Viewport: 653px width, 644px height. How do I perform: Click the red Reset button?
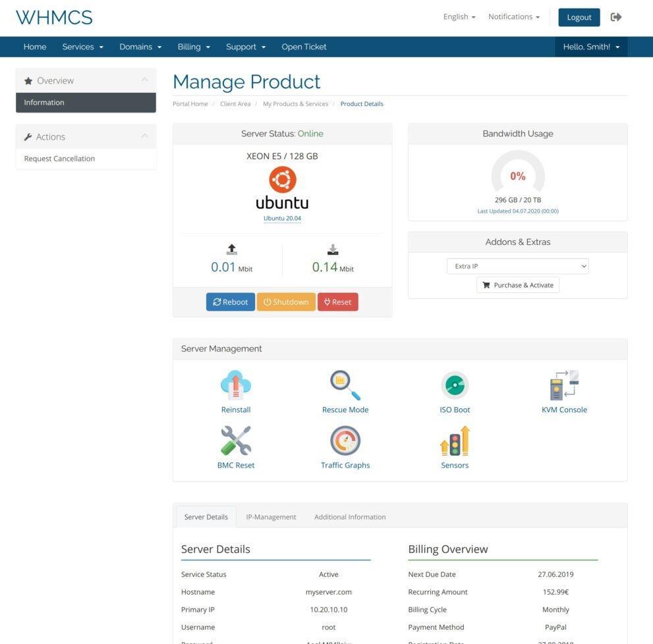(x=338, y=302)
